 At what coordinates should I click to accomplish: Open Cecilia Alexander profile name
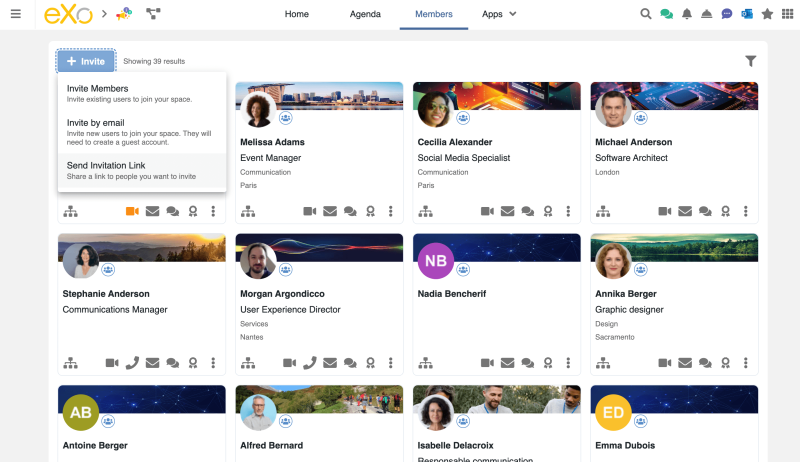pos(455,142)
